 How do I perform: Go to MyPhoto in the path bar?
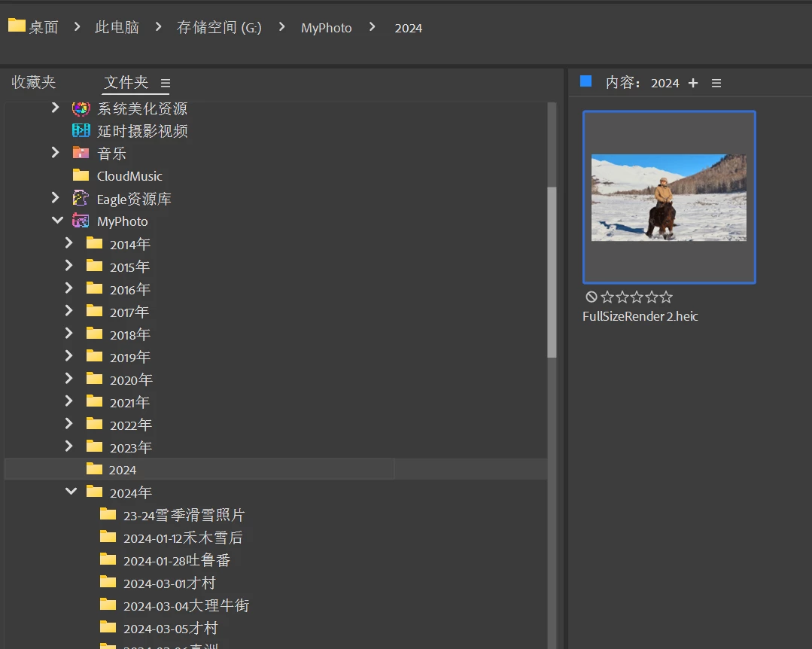pos(327,28)
